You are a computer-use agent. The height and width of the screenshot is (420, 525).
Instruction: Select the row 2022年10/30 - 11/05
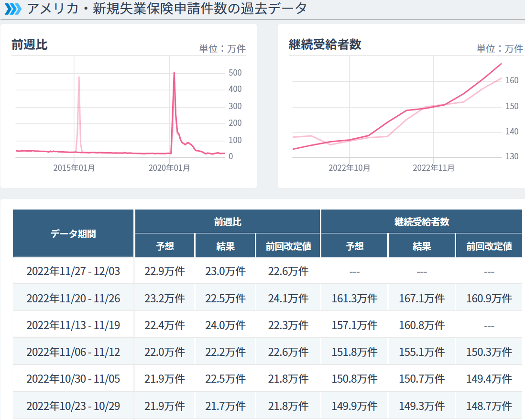[x=267, y=378]
